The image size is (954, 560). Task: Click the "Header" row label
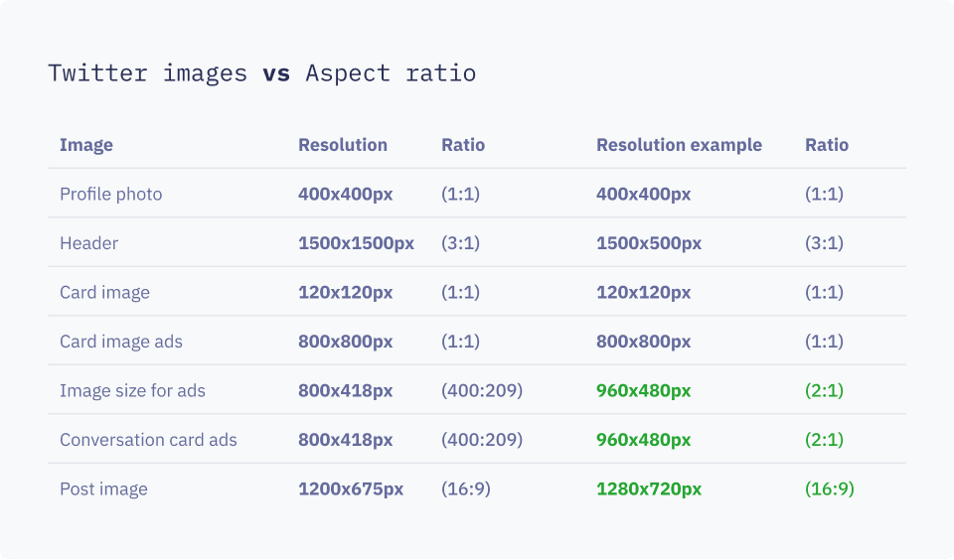point(88,243)
